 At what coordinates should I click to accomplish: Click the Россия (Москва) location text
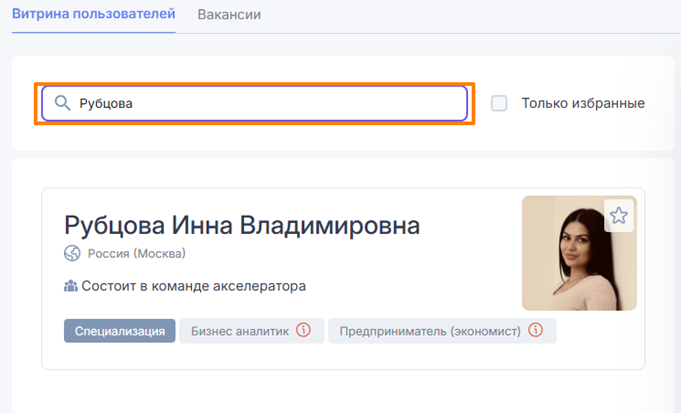coord(137,253)
